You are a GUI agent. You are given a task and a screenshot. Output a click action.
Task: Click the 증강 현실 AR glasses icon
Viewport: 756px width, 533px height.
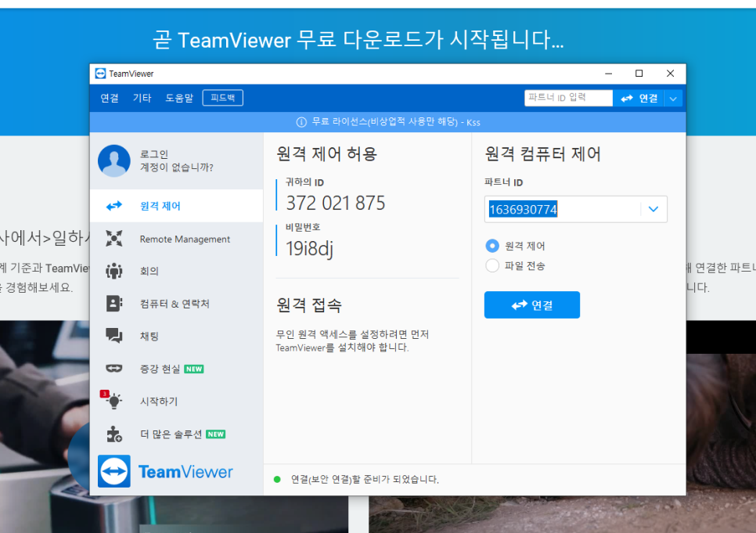point(114,369)
